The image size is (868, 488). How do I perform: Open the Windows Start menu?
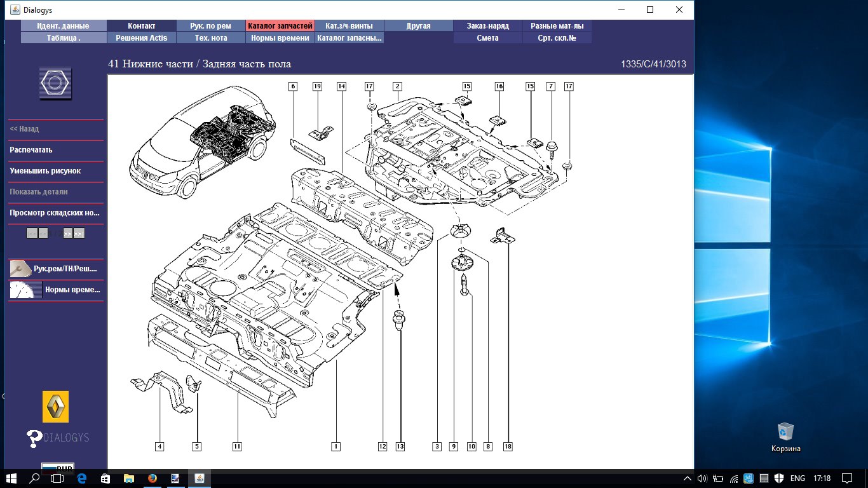click(11, 478)
